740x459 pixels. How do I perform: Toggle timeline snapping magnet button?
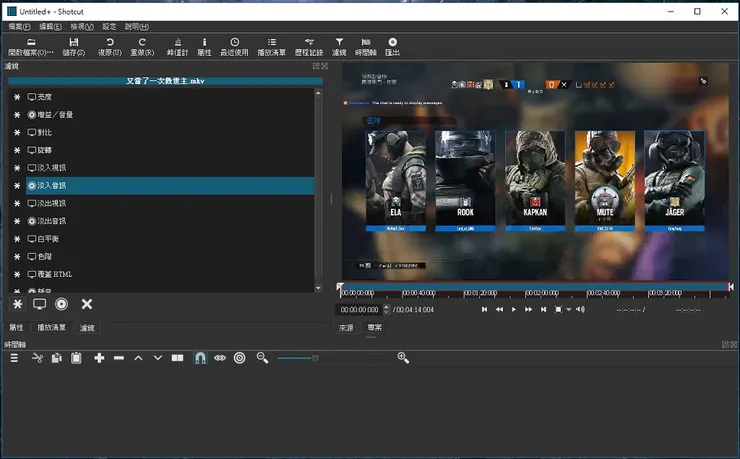point(200,358)
